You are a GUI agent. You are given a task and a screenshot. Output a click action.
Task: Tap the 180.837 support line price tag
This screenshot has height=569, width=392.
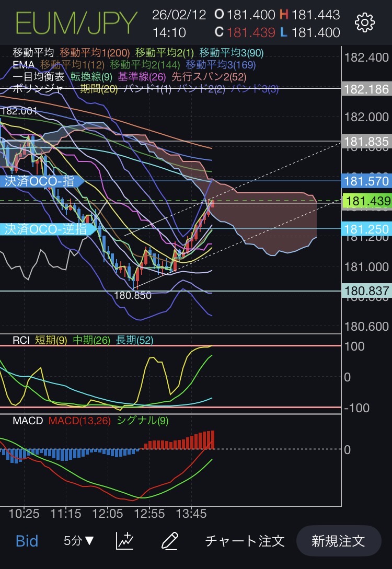(x=366, y=291)
